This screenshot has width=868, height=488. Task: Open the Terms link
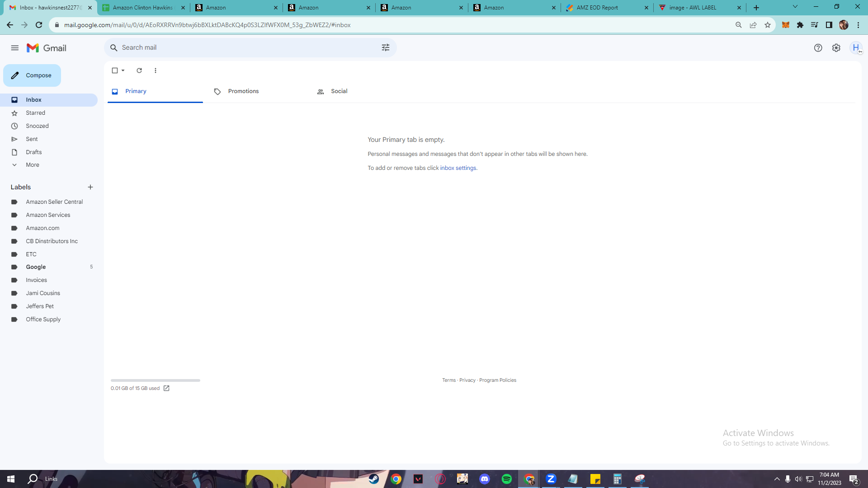tap(449, 380)
